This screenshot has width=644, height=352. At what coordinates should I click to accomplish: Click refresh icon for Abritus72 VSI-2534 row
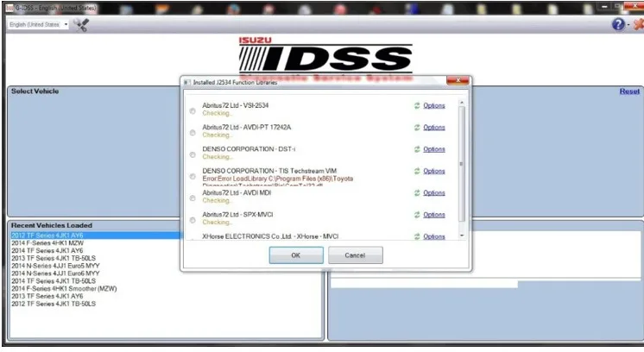417,105
